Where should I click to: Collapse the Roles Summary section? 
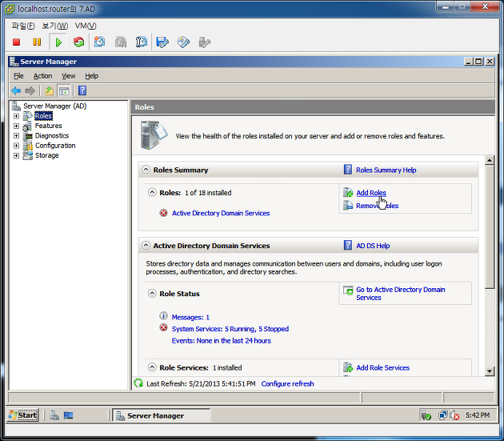(146, 170)
